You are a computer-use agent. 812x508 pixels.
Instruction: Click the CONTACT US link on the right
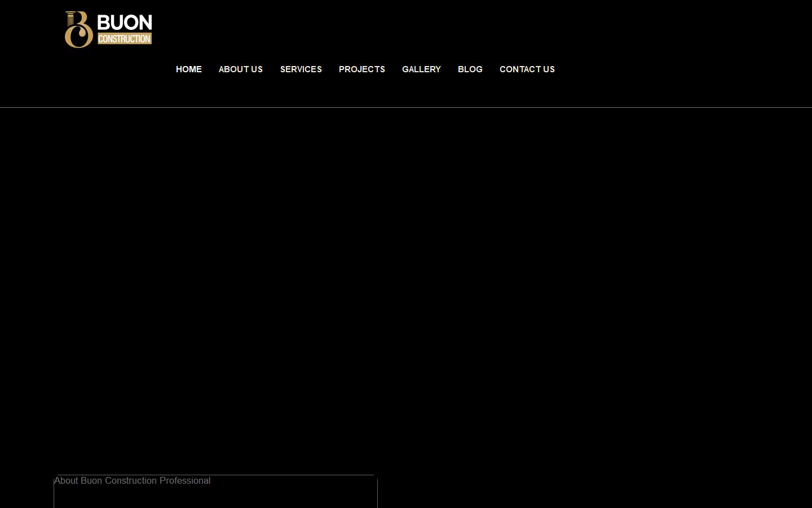[527, 69]
